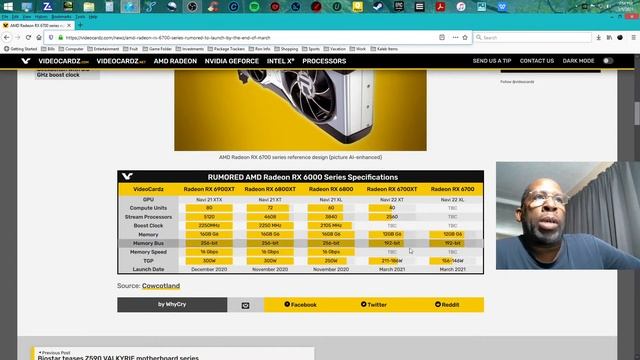Click SEND US A TIP link

tap(492, 61)
